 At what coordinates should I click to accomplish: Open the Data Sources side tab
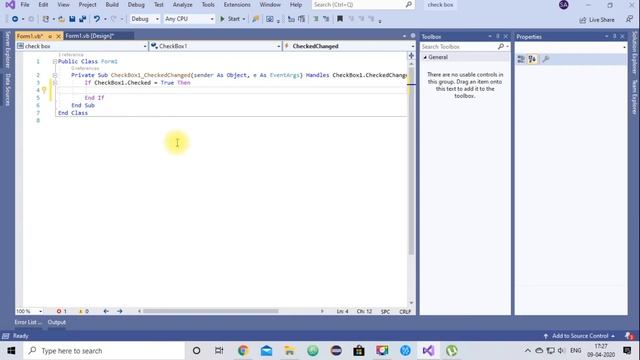tap(7, 90)
